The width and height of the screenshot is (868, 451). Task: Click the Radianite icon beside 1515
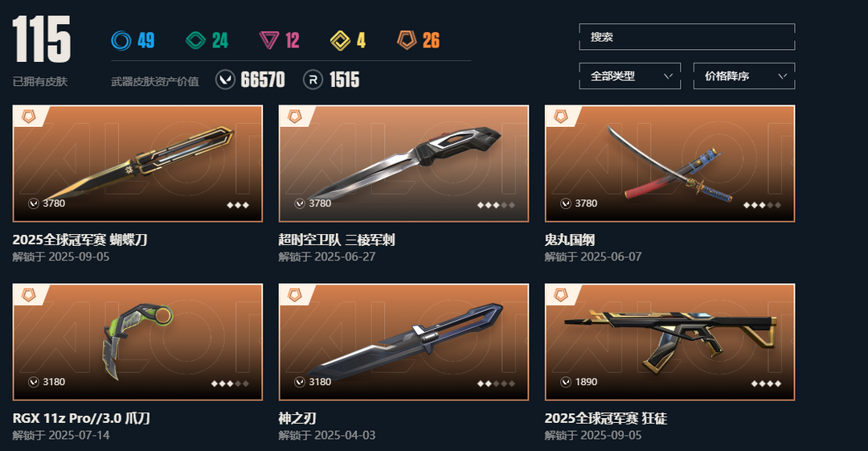pyautogui.click(x=313, y=80)
